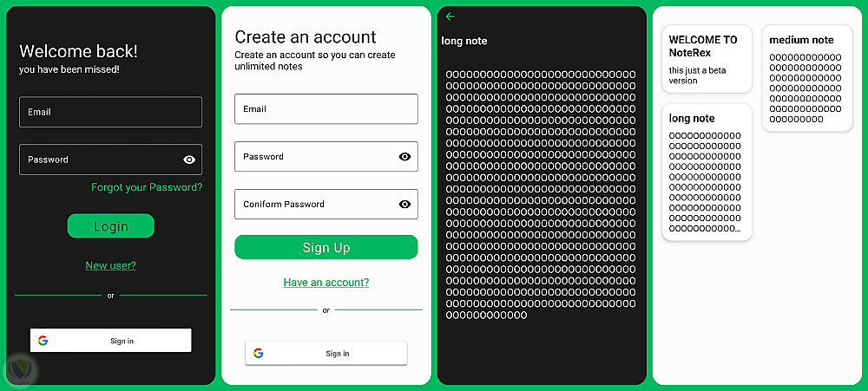Open the medium note card
This screenshot has height=391, width=868.
coord(807,78)
